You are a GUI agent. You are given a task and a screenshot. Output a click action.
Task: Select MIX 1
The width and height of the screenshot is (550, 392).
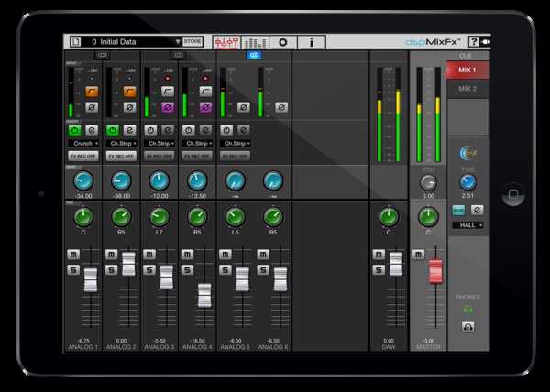[467, 70]
